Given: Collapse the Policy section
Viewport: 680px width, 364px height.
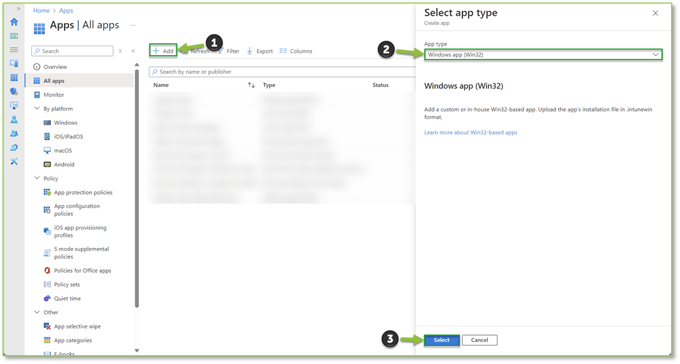Looking at the screenshot, I should click(37, 178).
